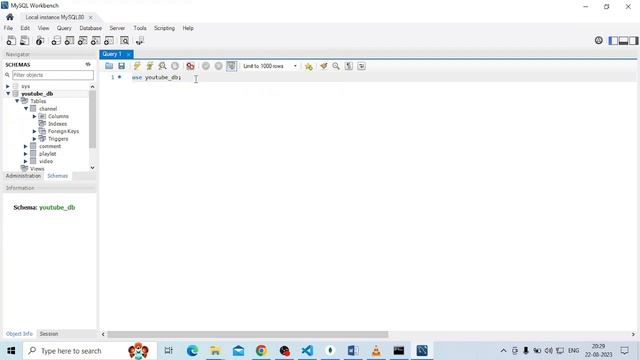
Task: Collapse the youtube_db schema
Action: tap(8, 93)
